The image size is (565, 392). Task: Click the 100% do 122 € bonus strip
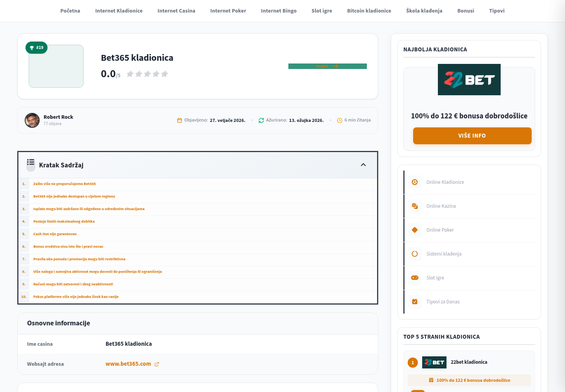469,380
